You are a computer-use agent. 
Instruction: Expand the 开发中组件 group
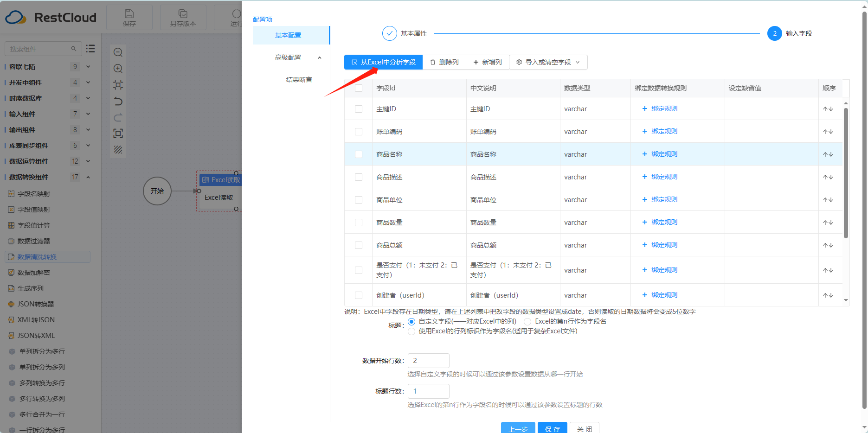click(x=88, y=83)
